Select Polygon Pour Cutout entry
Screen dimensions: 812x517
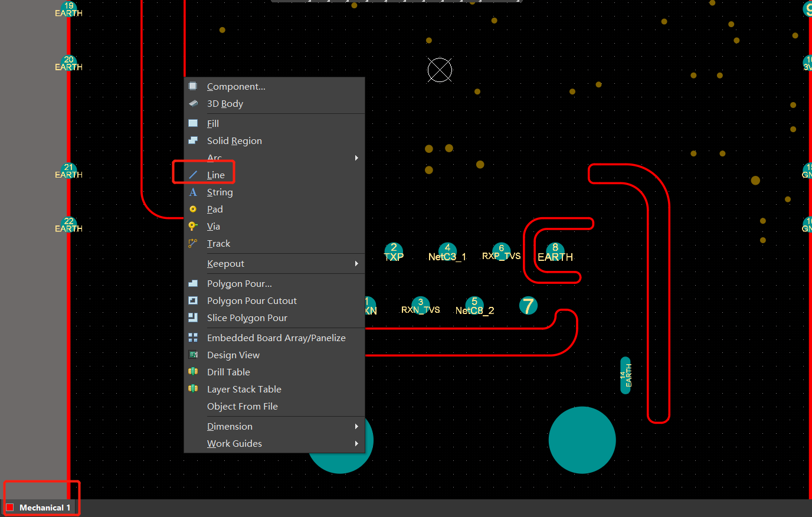click(x=274, y=300)
